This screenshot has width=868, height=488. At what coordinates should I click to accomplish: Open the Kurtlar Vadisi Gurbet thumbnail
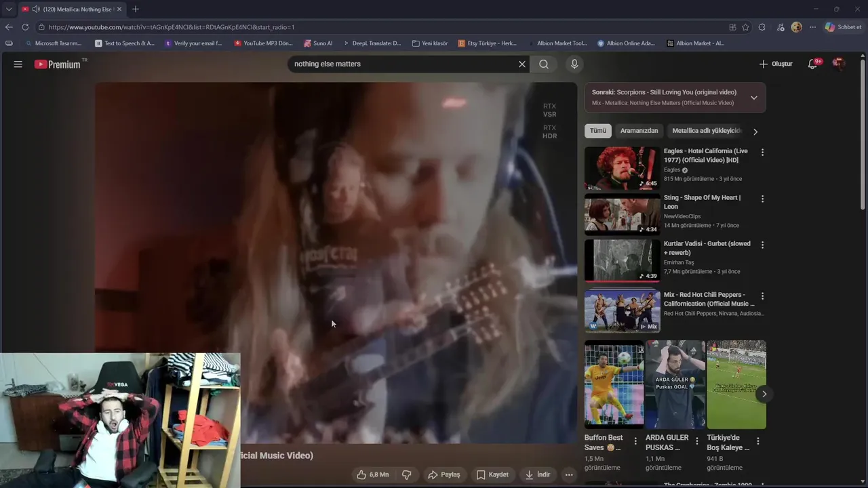click(622, 260)
